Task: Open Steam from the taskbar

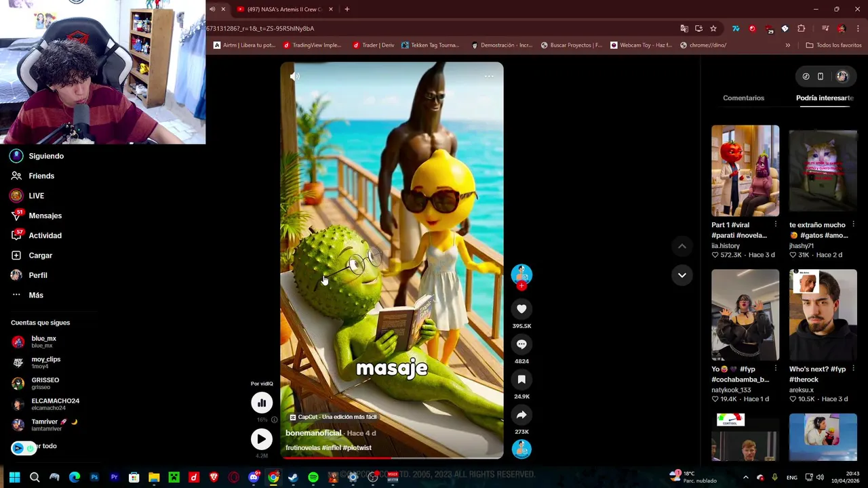Action: (293, 478)
